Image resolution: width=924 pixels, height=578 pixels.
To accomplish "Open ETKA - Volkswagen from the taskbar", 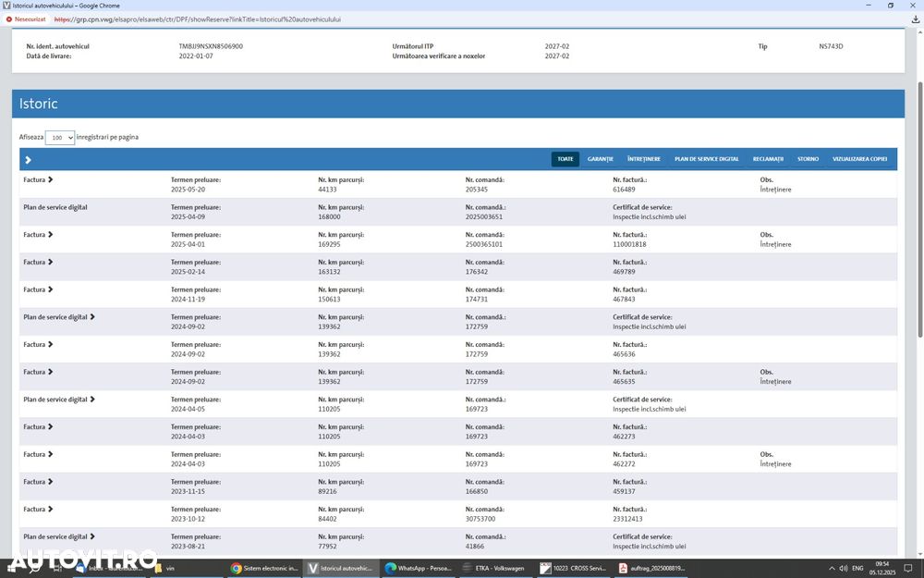I will click(493, 569).
